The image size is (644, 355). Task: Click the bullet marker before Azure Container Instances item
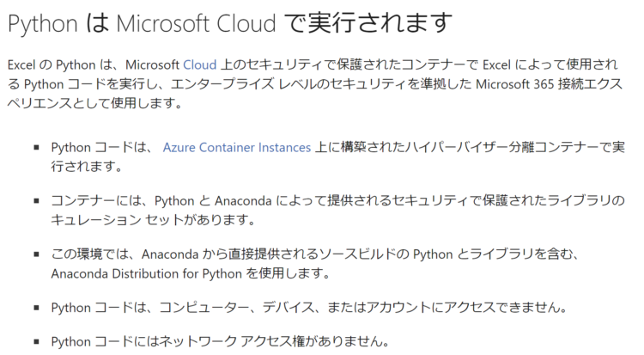pos(37,147)
